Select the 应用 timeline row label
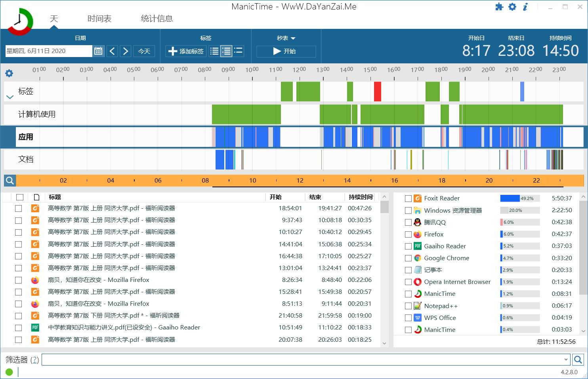The height and width of the screenshot is (379, 588). (x=26, y=137)
